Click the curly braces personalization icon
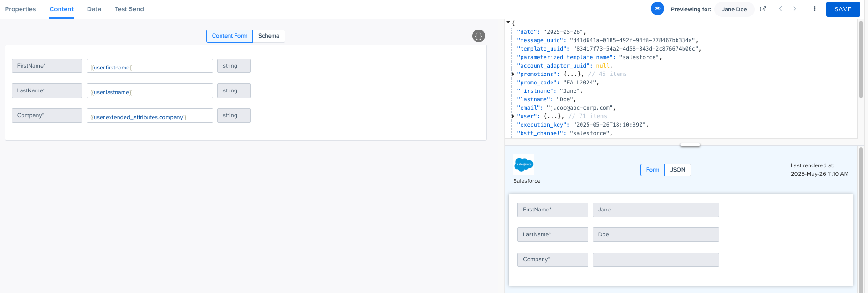The image size is (868, 293). coord(478,36)
